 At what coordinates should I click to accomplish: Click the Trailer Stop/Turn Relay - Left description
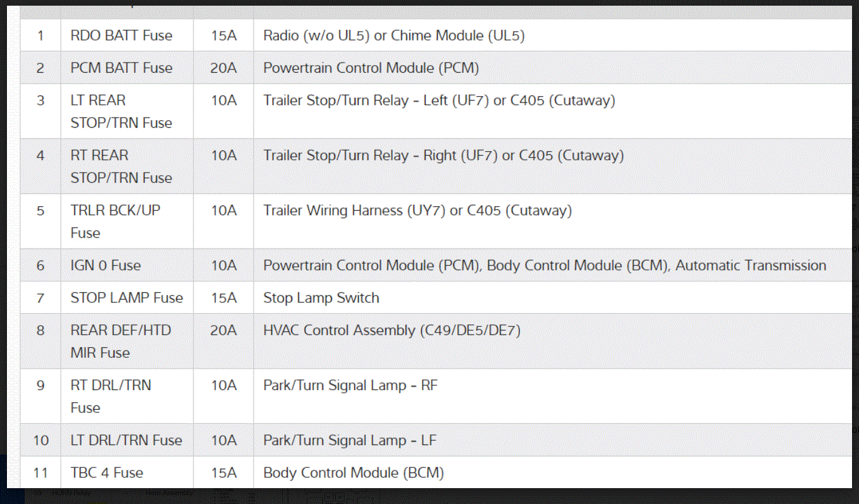coord(439,101)
